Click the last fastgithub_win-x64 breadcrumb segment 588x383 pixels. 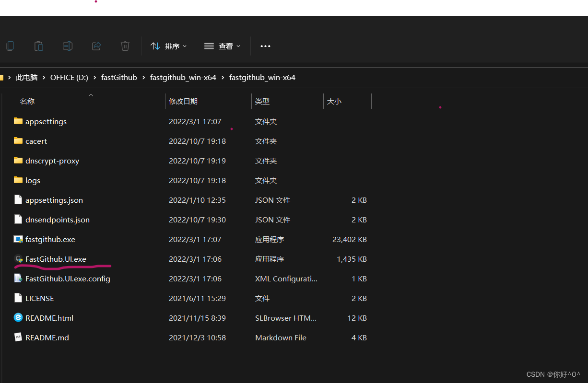click(x=262, y=77)
